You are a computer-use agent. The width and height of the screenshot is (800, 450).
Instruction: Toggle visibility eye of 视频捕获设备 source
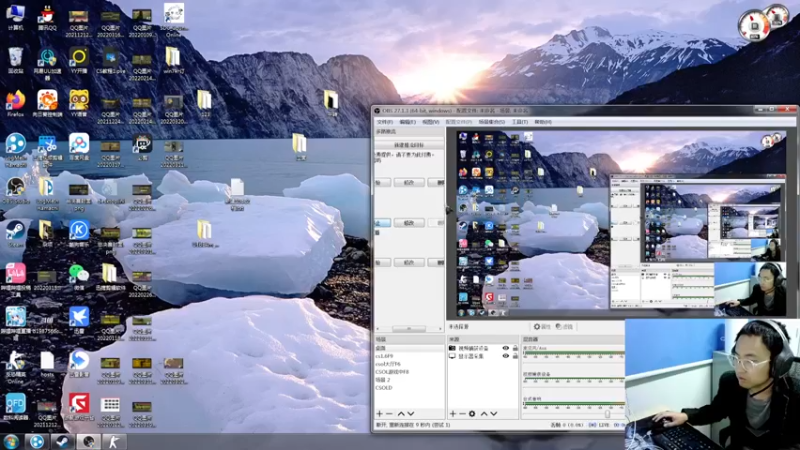pos(505,348)
